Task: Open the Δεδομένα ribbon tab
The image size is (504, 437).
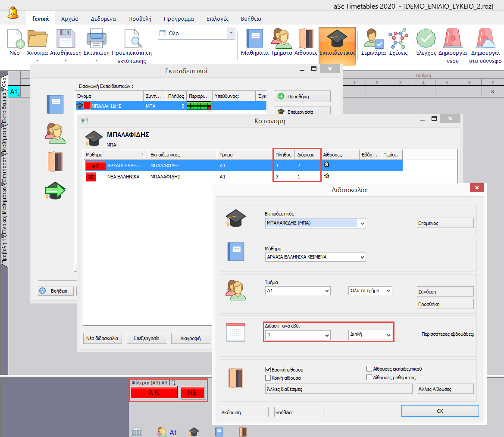Action: pos(103,19)
